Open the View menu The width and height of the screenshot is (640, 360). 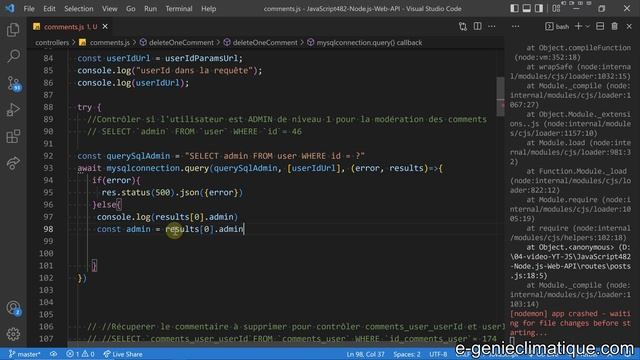(x=109, y=9)
